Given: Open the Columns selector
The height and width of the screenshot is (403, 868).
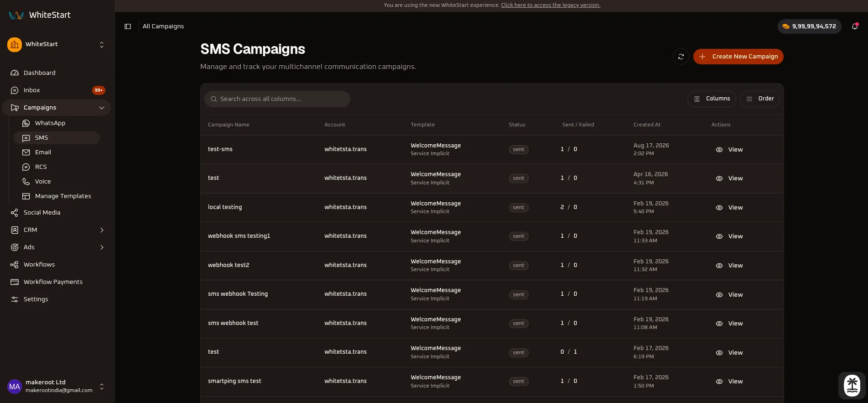Looking at the screenshot, I should pyautogui.click(x=712, y=99).
